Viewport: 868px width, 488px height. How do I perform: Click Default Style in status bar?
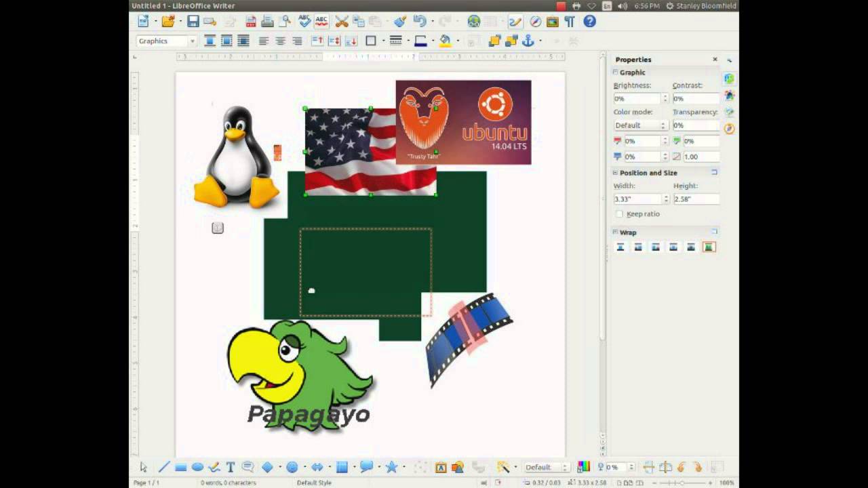pyautogui.click(x=314, y=483)
